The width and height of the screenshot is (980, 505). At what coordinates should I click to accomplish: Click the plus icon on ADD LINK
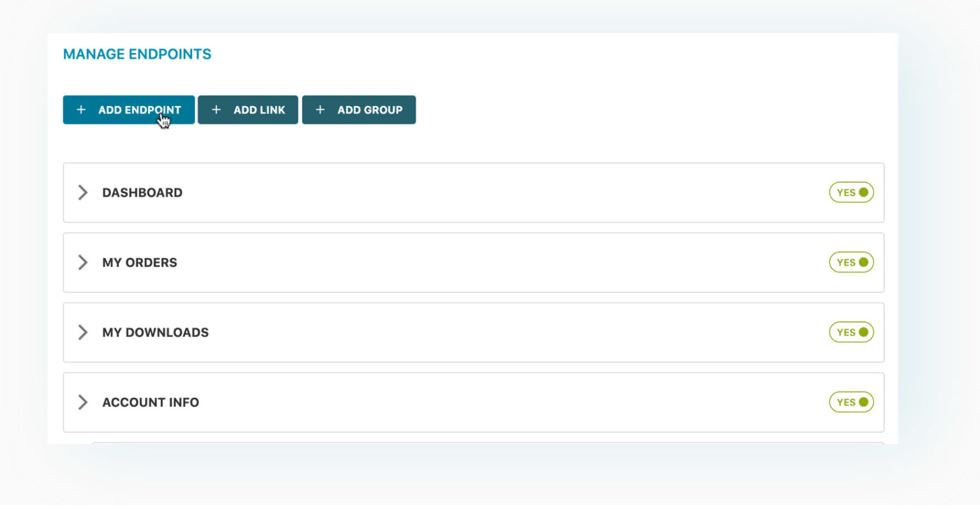pos(216,110)
